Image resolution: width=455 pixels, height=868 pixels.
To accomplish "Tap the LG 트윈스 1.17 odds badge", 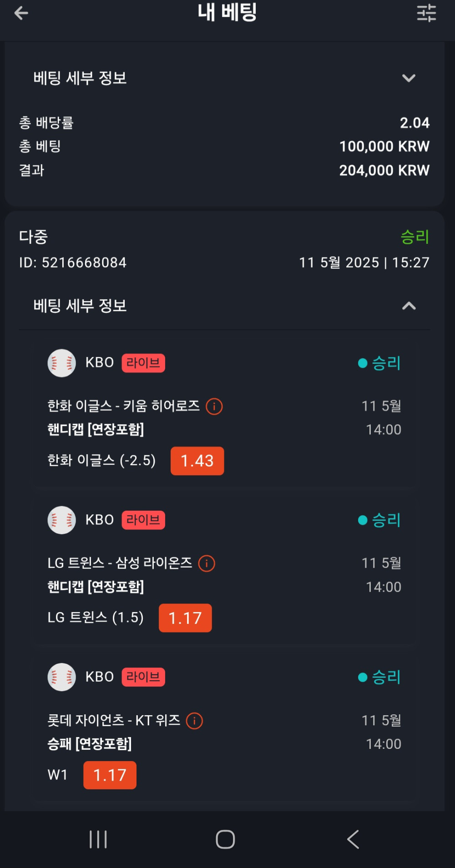I will point(185,618).
